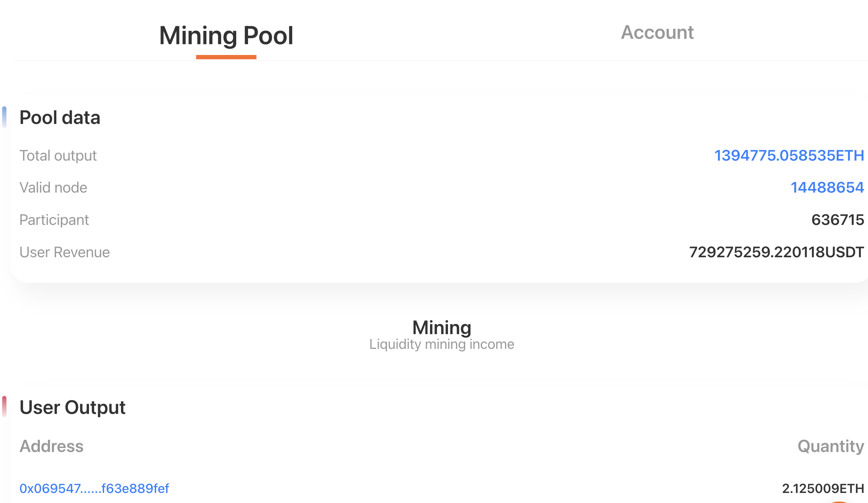The image size is (868, 503).
Task: Click the Total output value 1394775.058535ETH
Action: 789,156
